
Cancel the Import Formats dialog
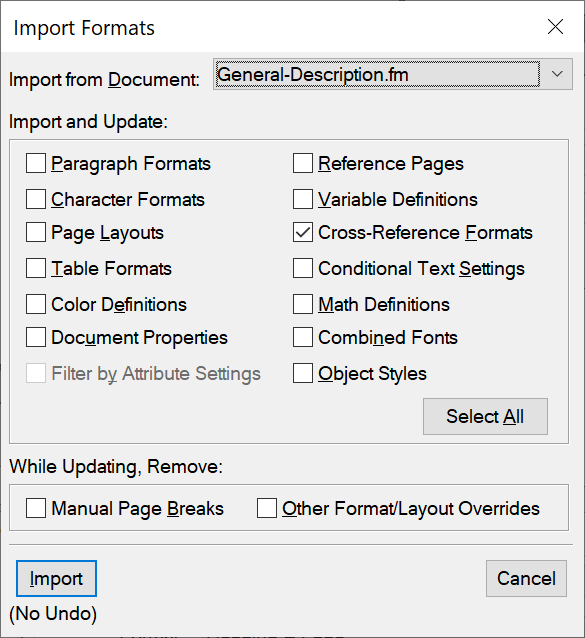tap(526, 578)
